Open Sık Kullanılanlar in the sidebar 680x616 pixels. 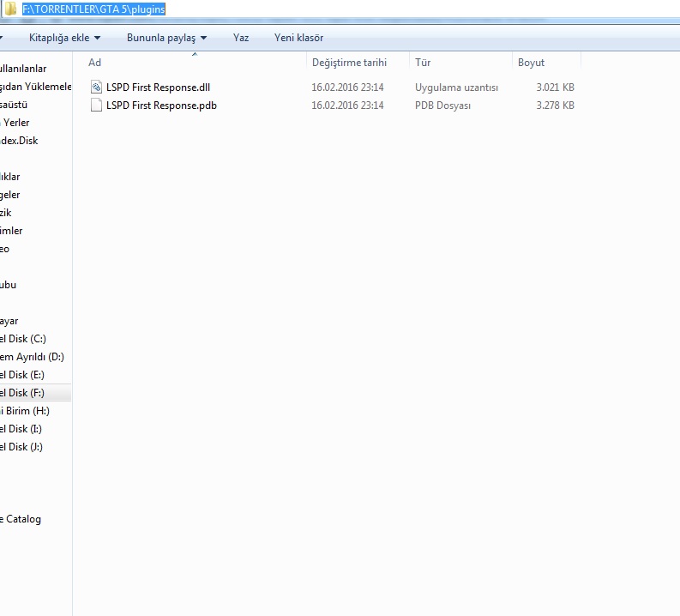tap(23, 69)
